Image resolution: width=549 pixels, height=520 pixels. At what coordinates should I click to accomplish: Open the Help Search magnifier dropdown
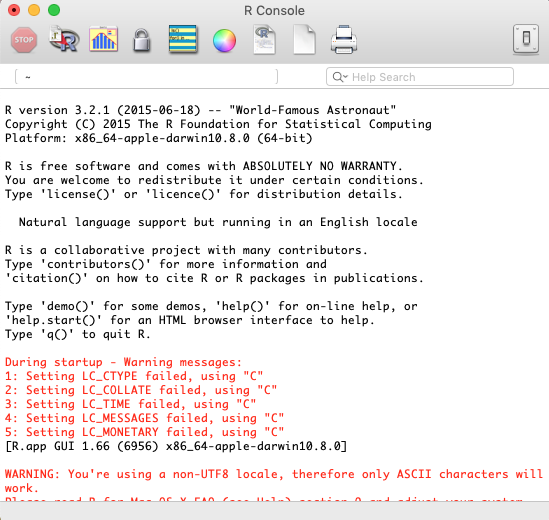tap(340, 77)
